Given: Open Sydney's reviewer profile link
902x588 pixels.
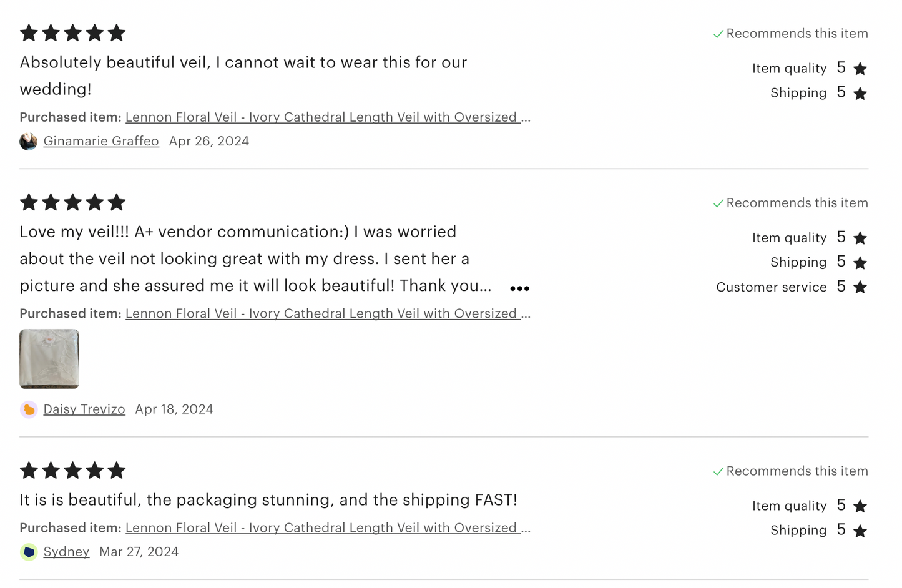Looking at the screenshot, I should (x=66, y=552).
